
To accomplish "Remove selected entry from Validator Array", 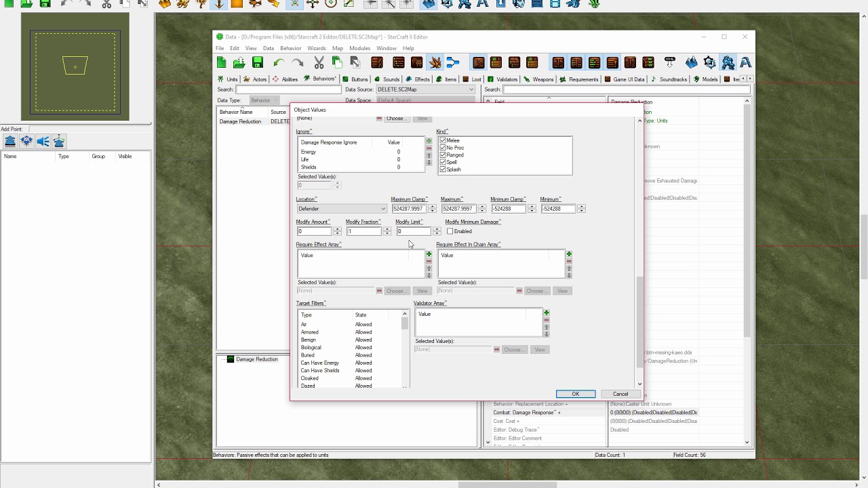I will coord(547,320).
